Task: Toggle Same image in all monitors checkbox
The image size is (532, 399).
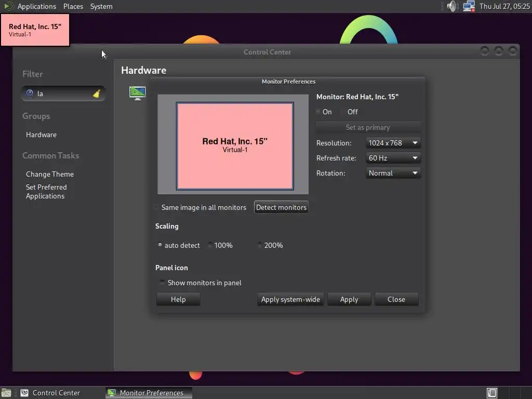Action: [x=156, y=207]
